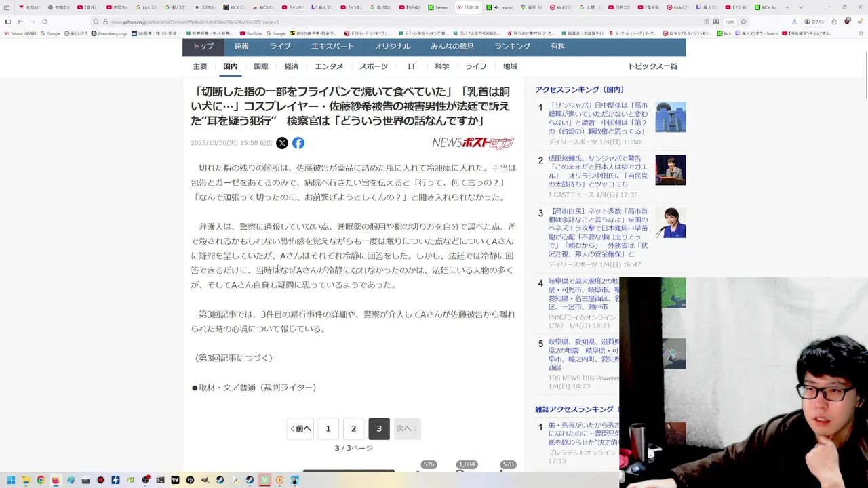Image resolution: width=868 pixels, height=488 pixels.
Task: Close the active Yahoo news tab
Action: 477,7
